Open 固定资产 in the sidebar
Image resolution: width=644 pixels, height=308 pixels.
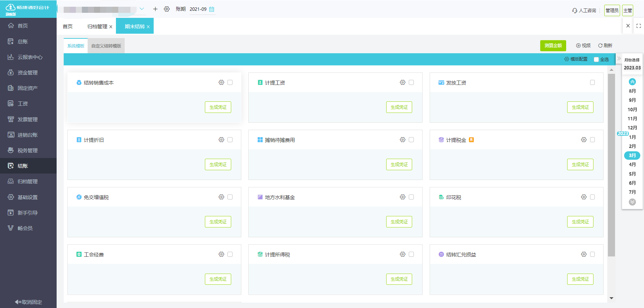tap(28, 88)
